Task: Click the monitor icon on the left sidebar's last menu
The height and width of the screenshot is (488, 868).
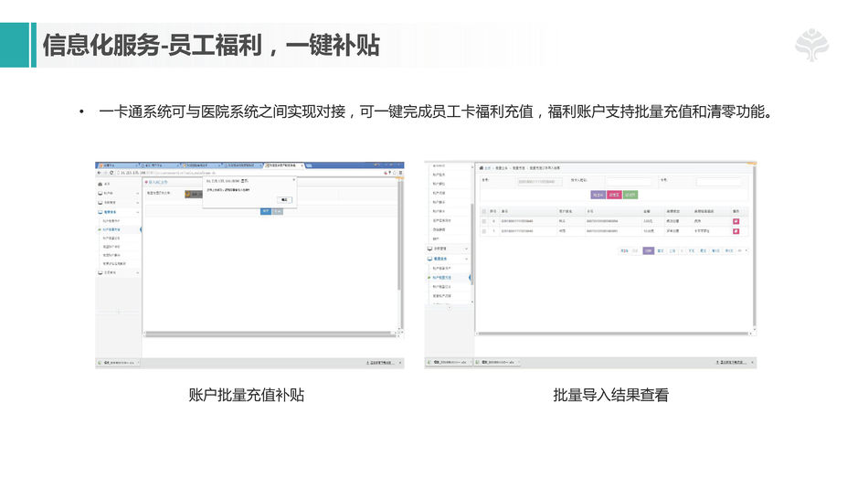Action: [x=100, y=272]
